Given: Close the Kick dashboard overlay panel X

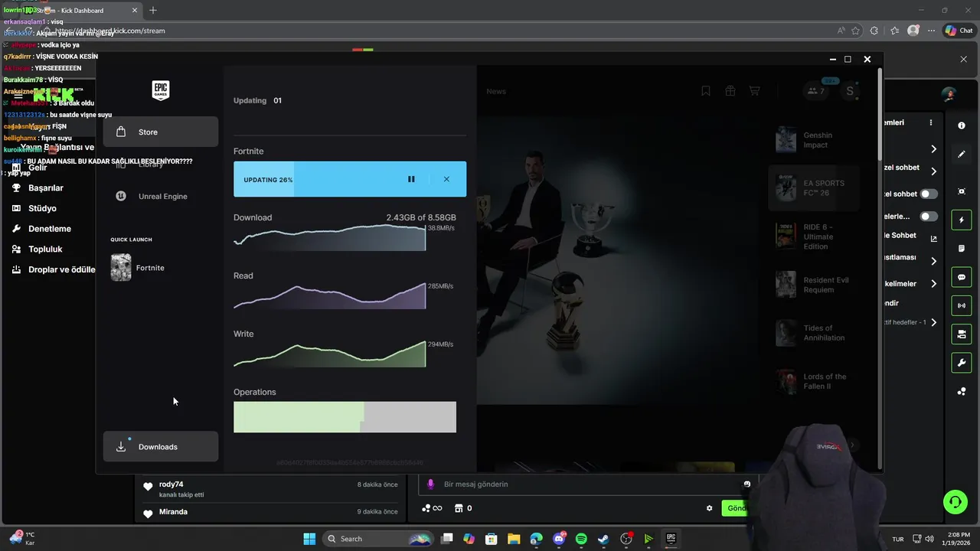Looking at the screenshot, I should pyautogui.click(x=963, y=59).
